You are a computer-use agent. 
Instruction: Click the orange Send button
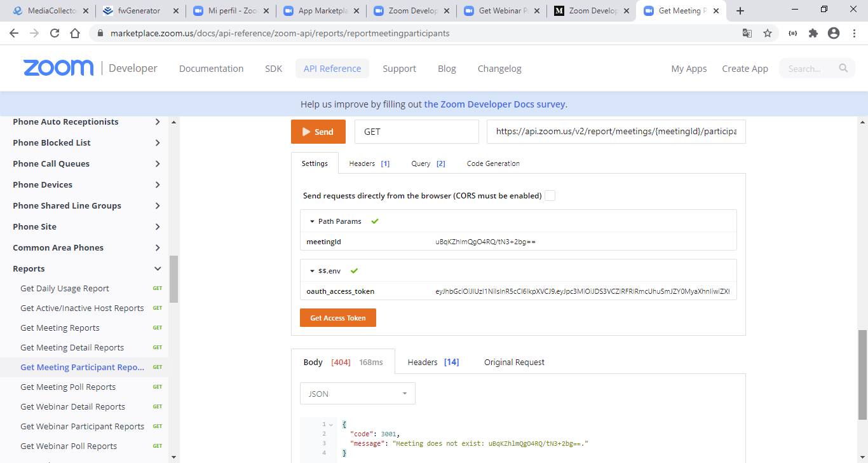(318, 132)
